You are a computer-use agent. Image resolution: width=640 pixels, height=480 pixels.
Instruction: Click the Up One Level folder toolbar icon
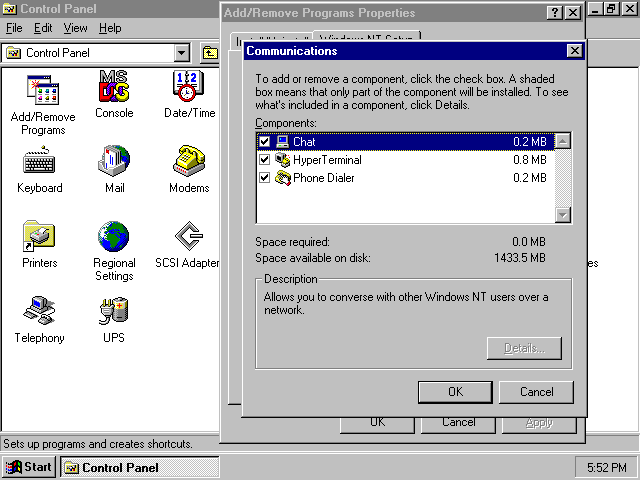tap(210, 53)
